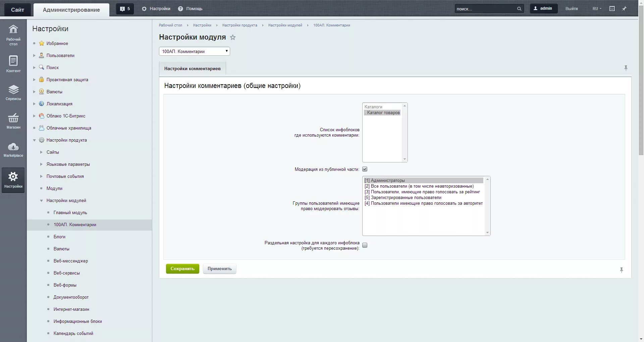Open Информационные блоки tree item

tap(78, 321)
